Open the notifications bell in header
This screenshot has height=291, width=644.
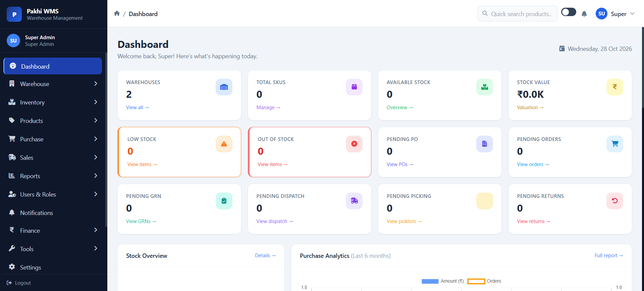click(x=584, y=14)
